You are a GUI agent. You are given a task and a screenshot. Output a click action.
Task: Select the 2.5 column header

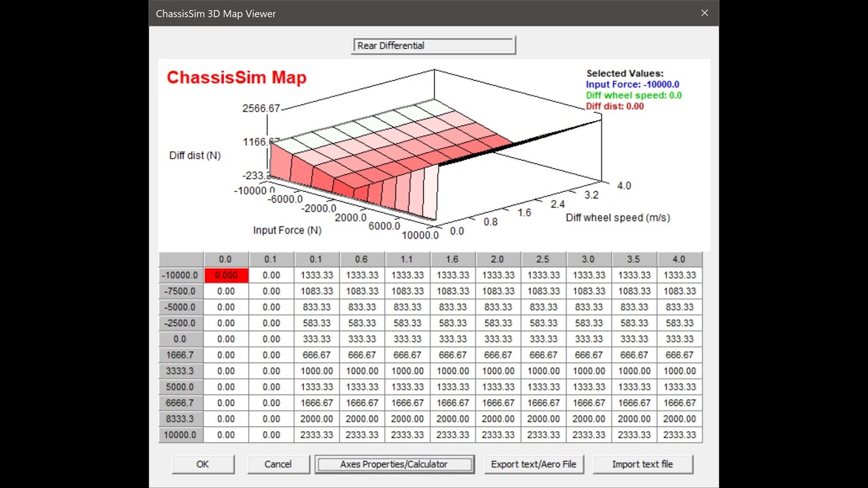[x=544, y=260]
